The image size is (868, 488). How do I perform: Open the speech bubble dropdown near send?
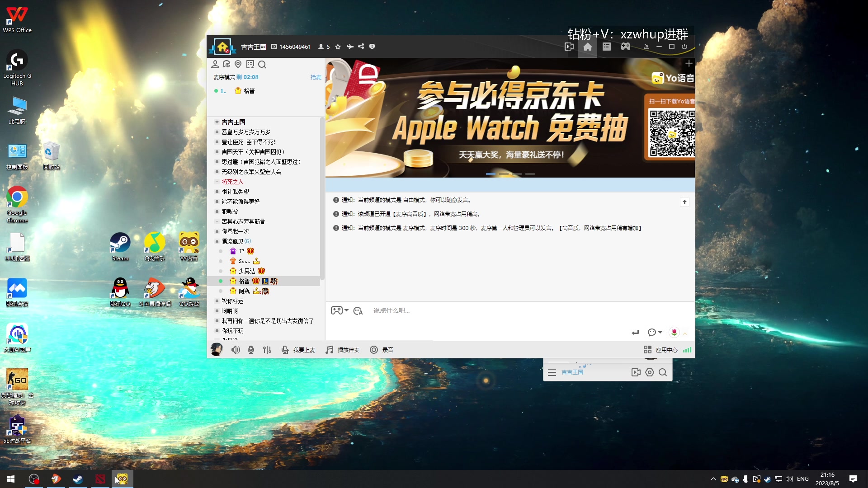coord(655,333)
